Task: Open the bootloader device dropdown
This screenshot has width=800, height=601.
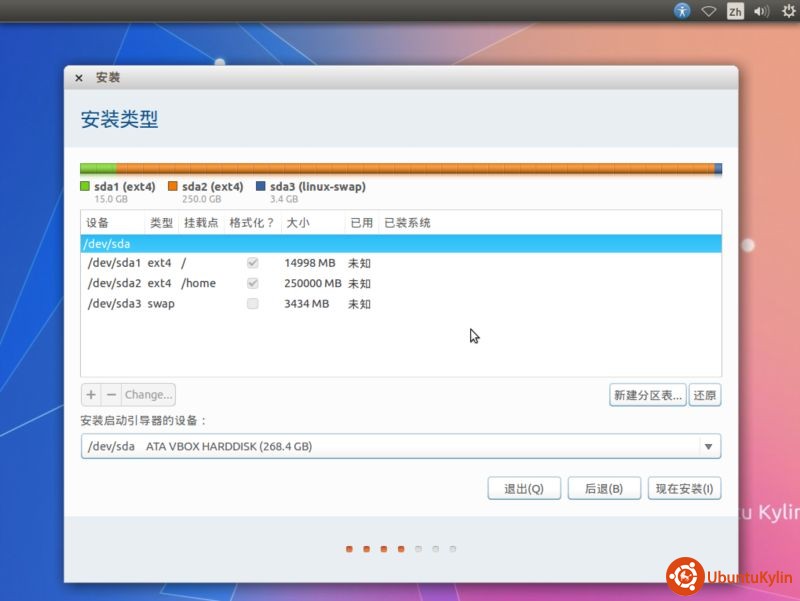Action: point(708,446)
